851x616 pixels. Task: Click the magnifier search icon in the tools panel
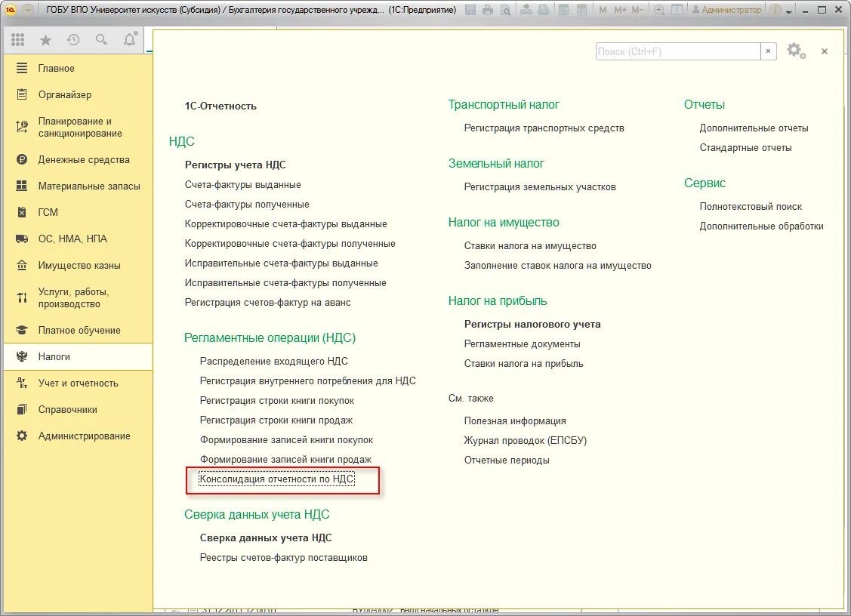pyautogui.click(x=101, y=39)
